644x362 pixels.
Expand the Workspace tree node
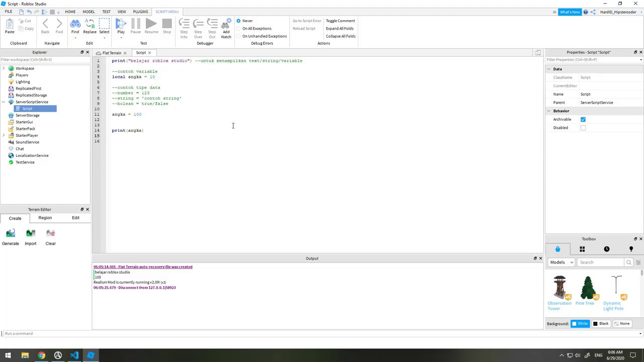coord(4,68)
